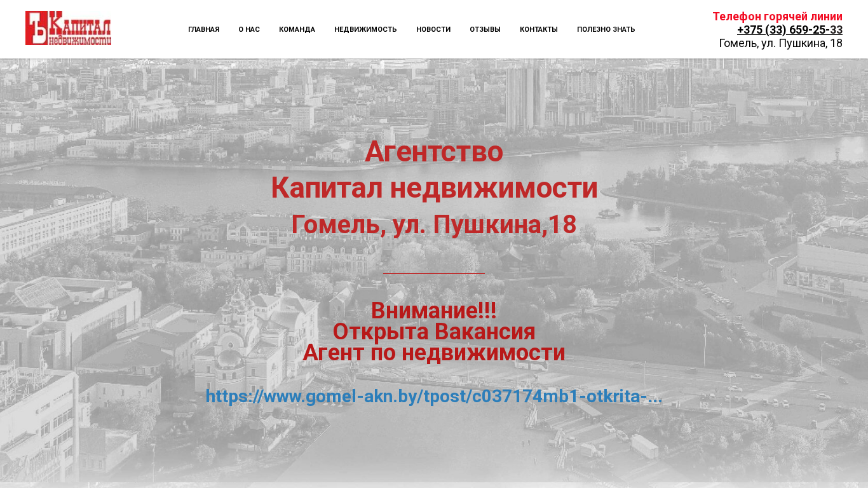The height and width of the screenshot is (488, 868).
Task: Click the 'Открыта Вакансия' text
Action: pyautogui.click(x=434, y=332)
